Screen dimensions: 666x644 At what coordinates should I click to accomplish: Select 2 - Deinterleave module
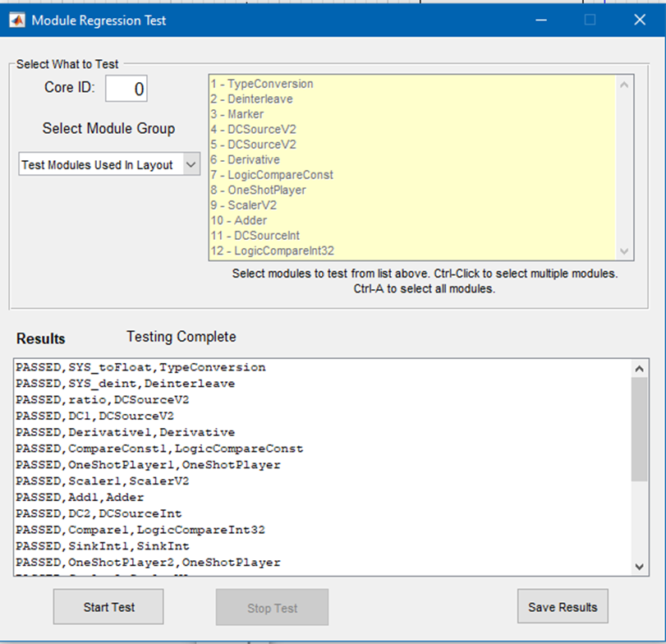click(251, 99)
